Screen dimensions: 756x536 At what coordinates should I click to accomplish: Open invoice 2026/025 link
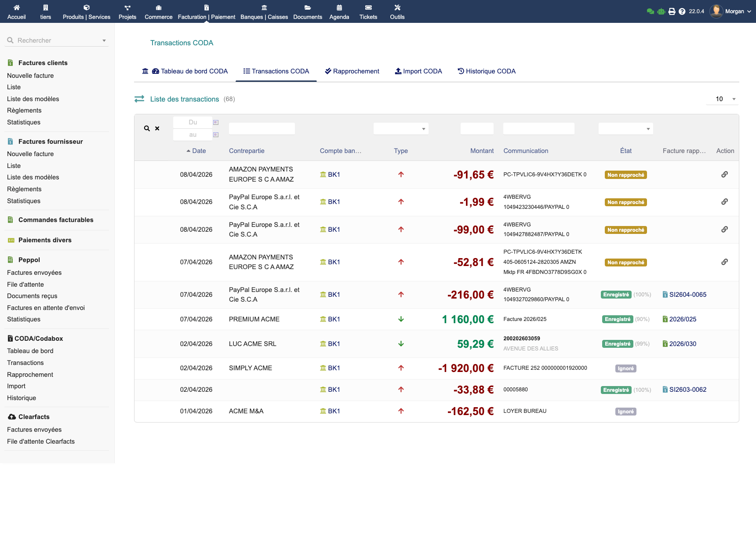coord(683,319)
